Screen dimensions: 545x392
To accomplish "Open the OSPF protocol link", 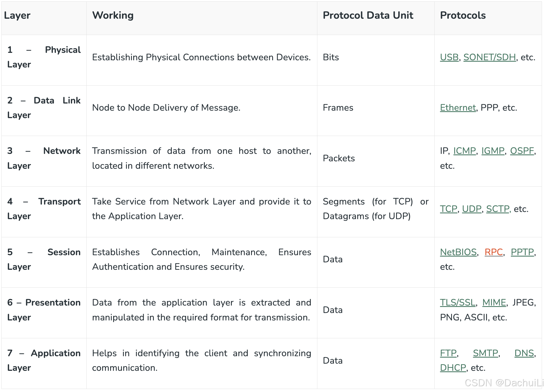I will (522, 151).
